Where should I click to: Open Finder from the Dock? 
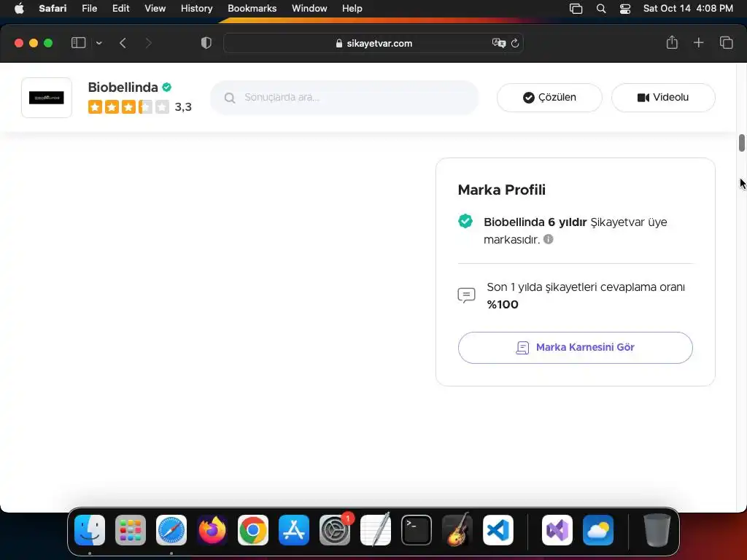coord(90,530)
